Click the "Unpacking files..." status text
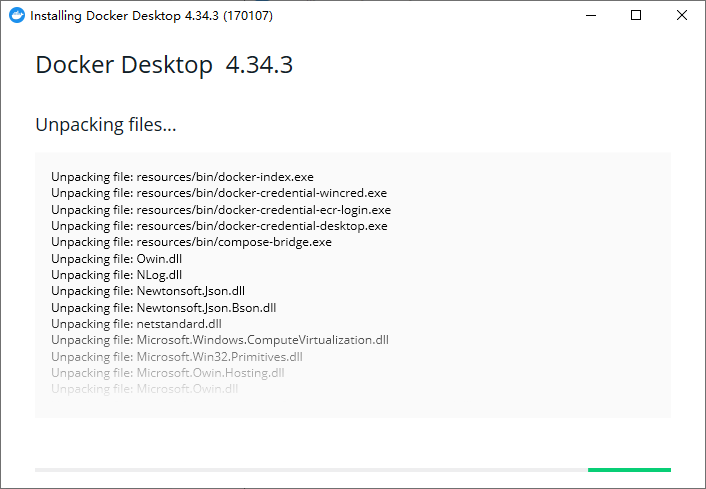 pyautogui.click(x=106, y=125)
